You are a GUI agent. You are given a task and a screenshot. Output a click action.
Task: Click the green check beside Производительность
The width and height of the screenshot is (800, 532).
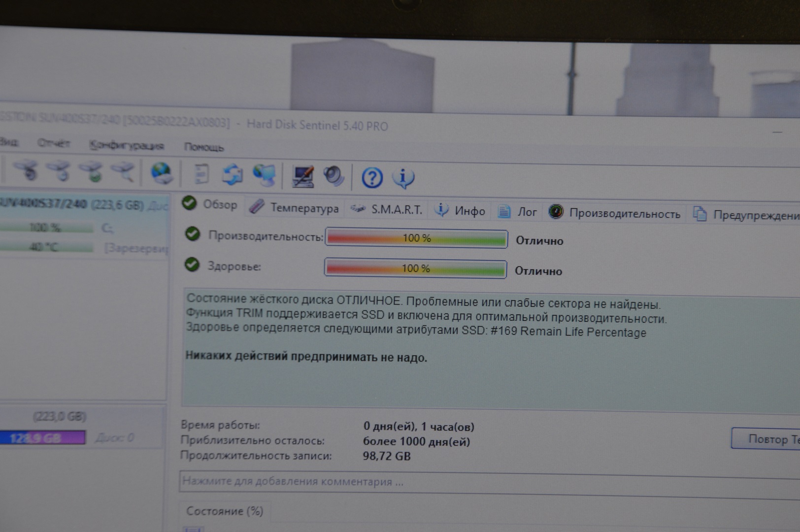tap(193, 234)
